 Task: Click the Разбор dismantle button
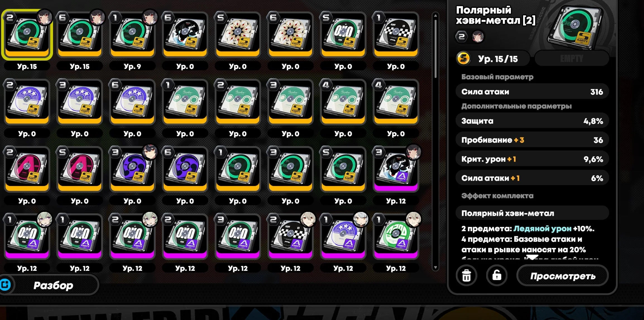pos(53,285)
